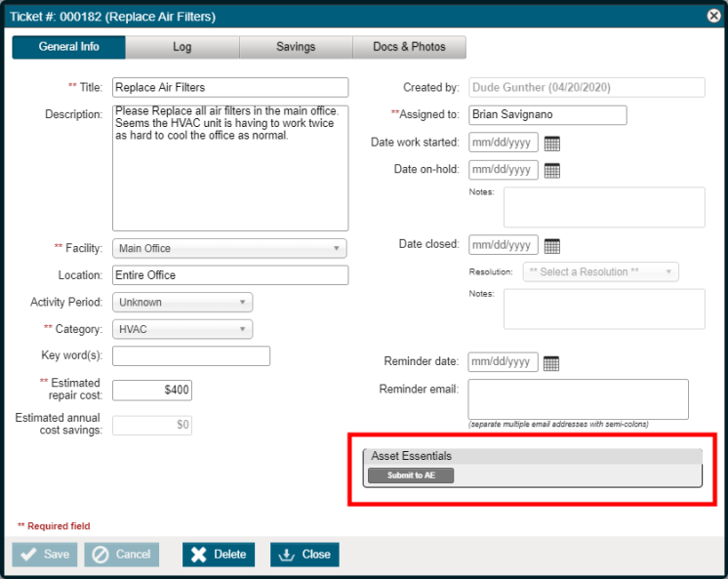
Task: Open calendar for Date work started
Action: tap(551, 144)
